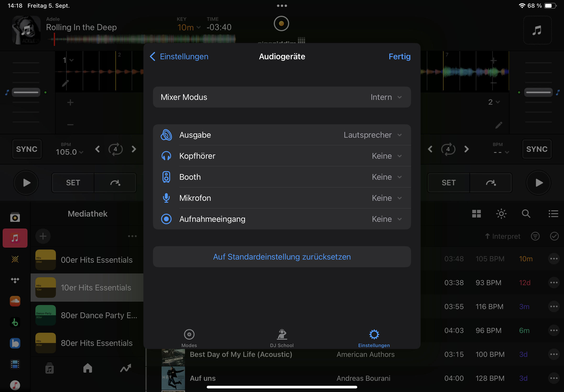The height and width of the screenshot is (392, 564).
Task: Open the track filter options
Action: tap(535, 236)
